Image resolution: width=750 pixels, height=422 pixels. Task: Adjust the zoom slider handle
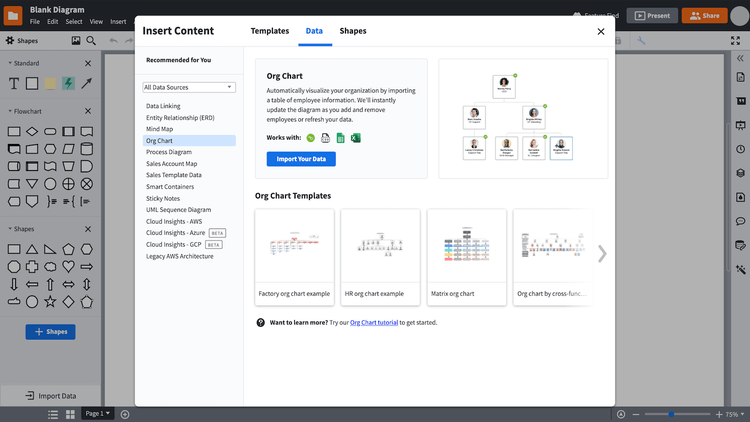pyautogui.click(x=672, y=414)
